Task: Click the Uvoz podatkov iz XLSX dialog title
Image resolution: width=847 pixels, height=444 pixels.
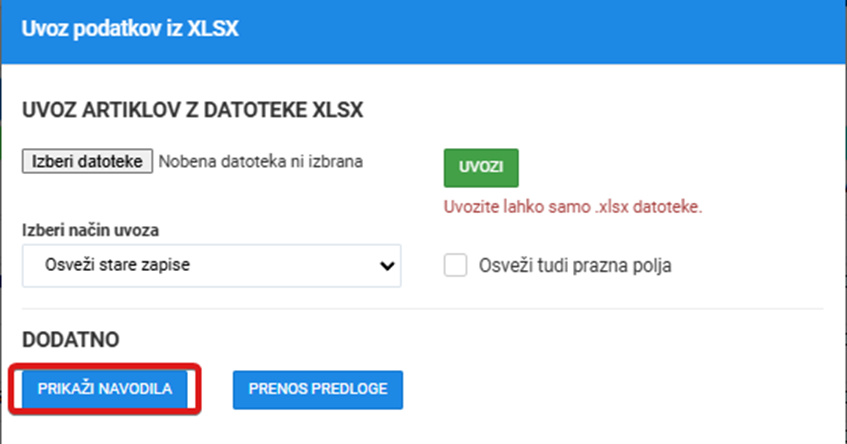Action: click(x=130, y=29)
